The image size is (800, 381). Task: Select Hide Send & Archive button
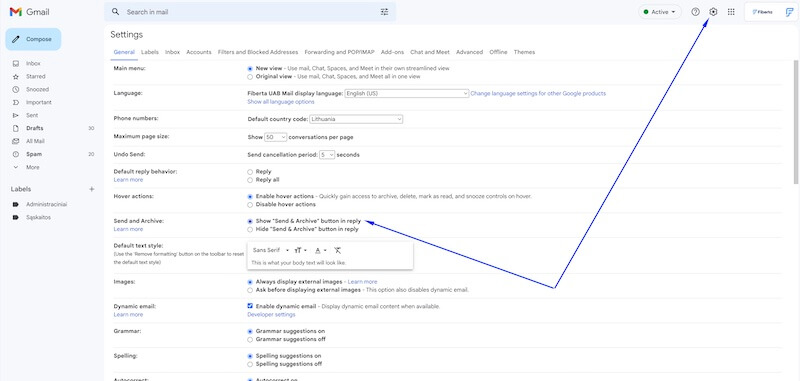(250, 230)
